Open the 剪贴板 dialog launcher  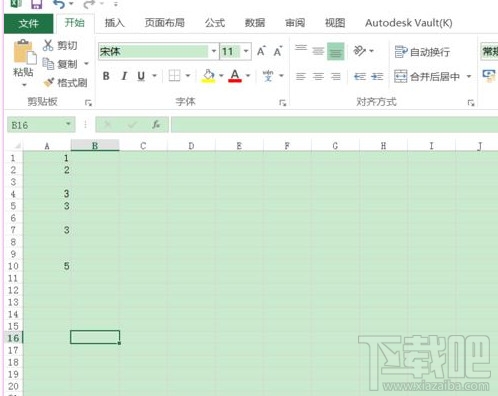(88, 103)
